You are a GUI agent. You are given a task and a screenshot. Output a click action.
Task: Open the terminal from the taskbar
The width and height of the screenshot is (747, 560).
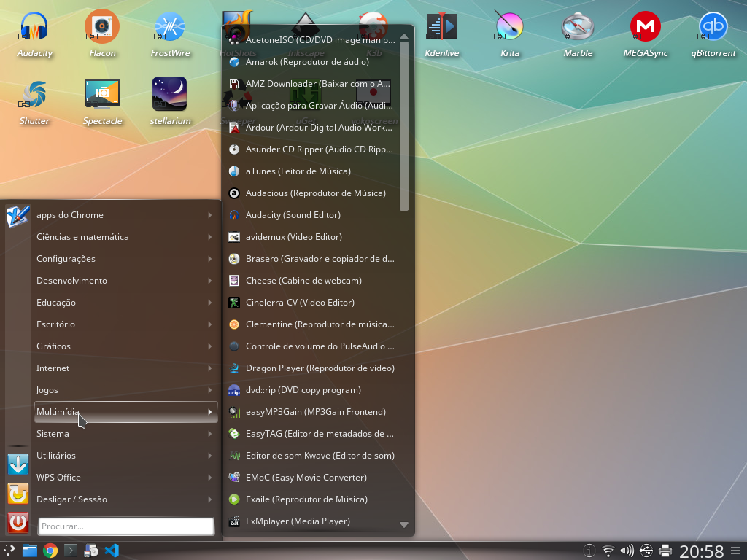coord(71,551)
